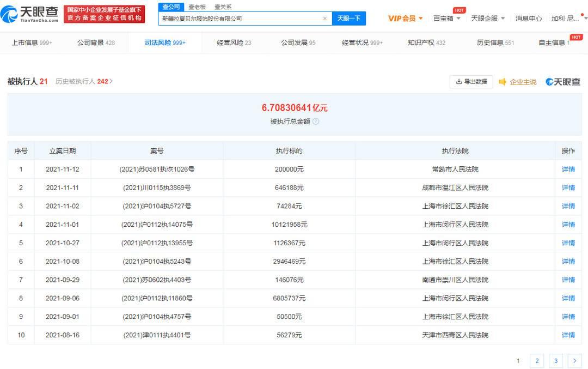Viewport: 588px width, 369px height.
Task: Open 详情 for case 津0111执4401号
Action: point(568,335)
